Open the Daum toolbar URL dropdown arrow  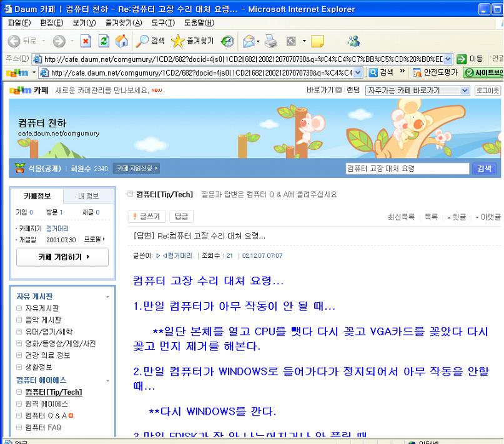358,72
